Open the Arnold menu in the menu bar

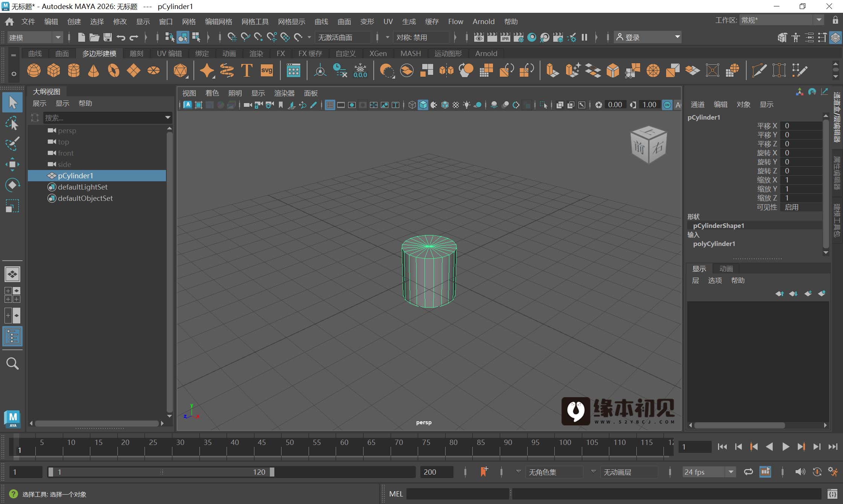point(484,21)
